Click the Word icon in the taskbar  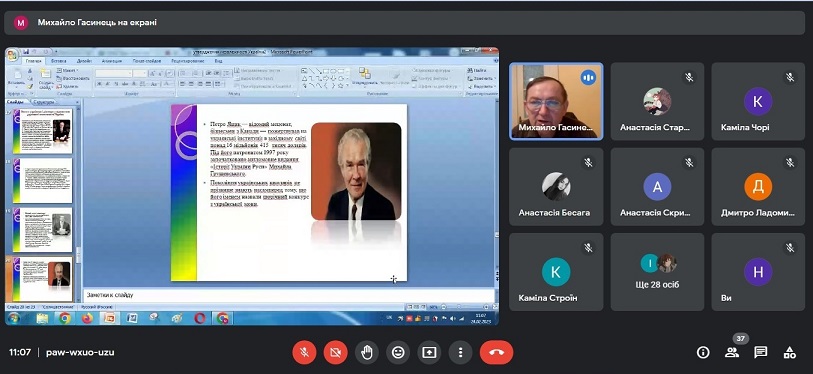point(132,318)
